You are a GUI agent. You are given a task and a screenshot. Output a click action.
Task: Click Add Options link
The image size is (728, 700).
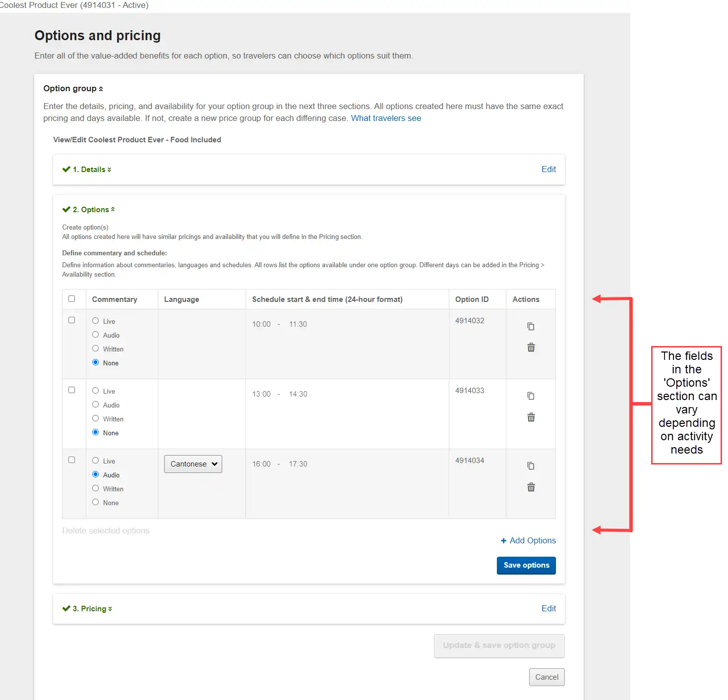pyautogui.click(x=533, y=541)
